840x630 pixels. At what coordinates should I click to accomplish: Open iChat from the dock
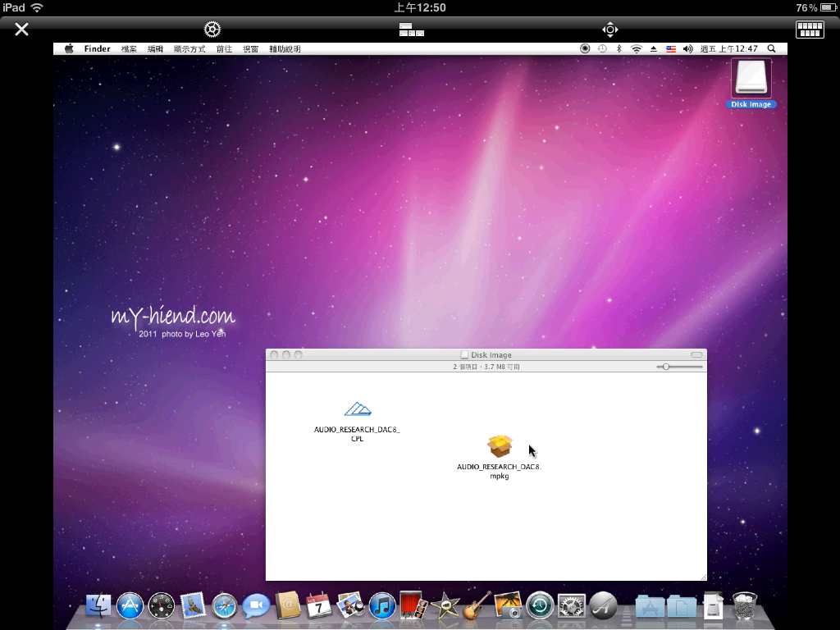(256, 606)
